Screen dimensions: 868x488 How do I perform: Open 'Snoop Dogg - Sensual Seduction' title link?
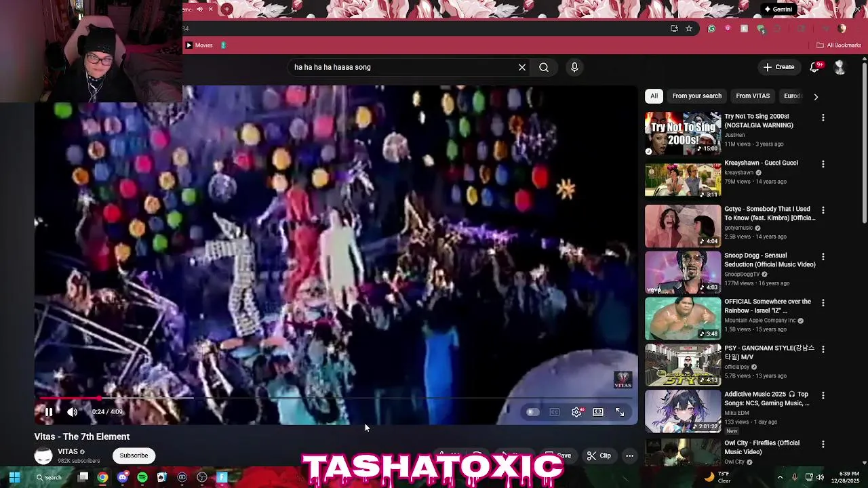click(x=770, y=260)
